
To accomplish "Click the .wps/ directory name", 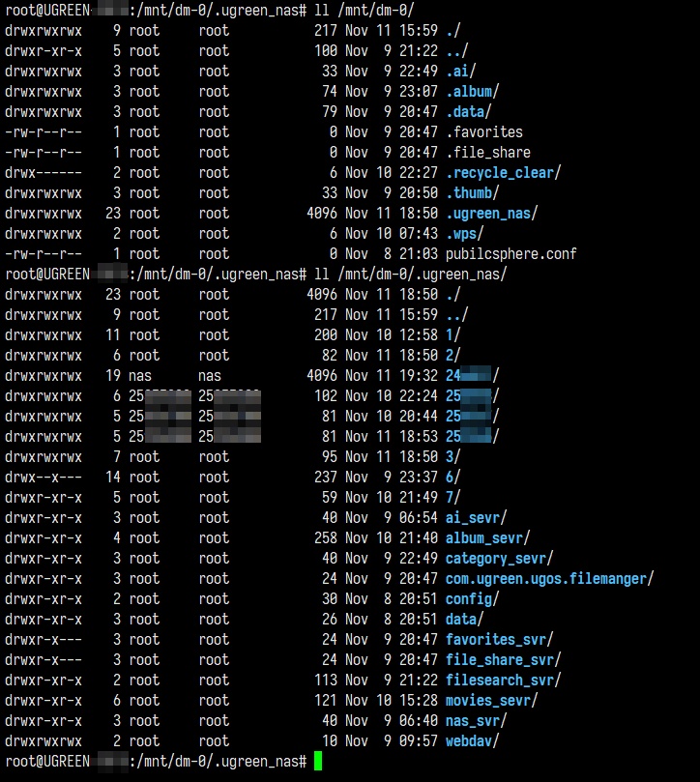I will pos(465,234).
